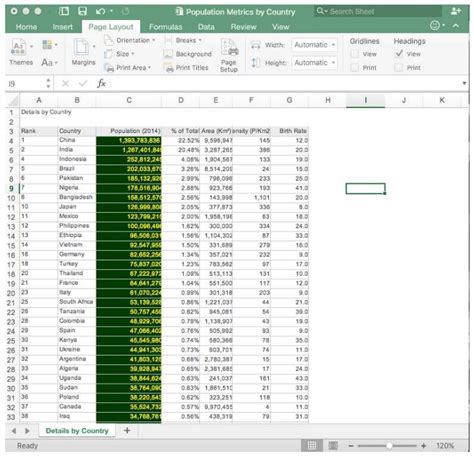Open the Insert tab
Image resolution: width=474 pixels, height=457 pixels.
[x=62, y=27]
